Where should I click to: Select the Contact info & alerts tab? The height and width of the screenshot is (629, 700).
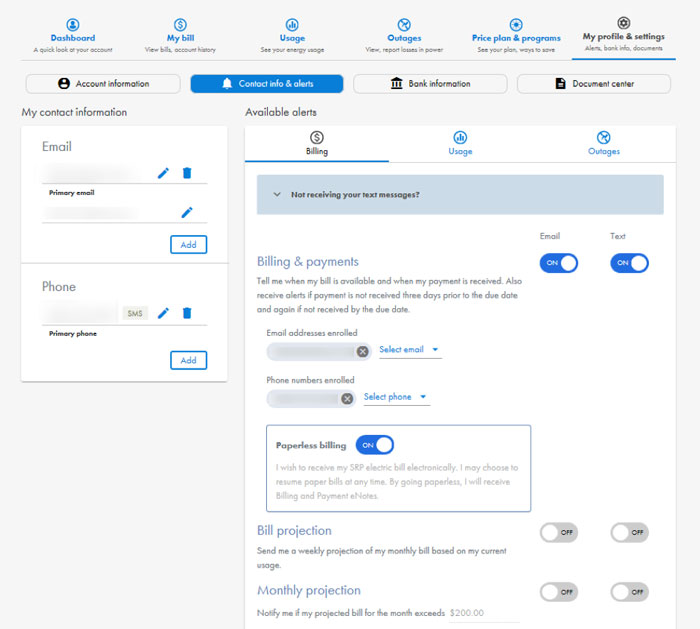pos(267,83)
